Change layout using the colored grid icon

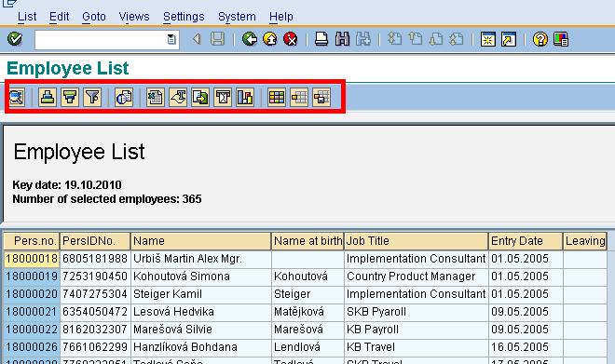277,97
